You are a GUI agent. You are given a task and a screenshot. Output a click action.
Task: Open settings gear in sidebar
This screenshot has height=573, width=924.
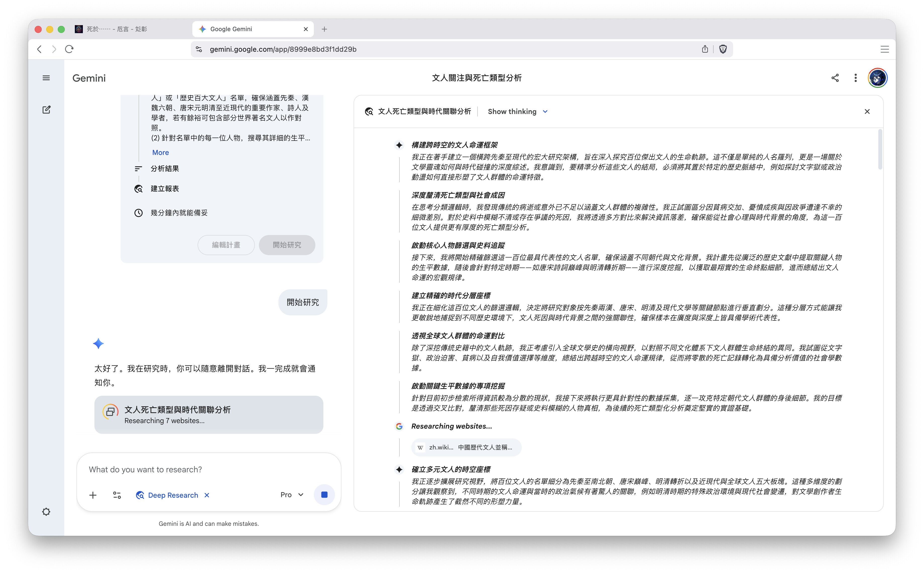pos(46,512)
